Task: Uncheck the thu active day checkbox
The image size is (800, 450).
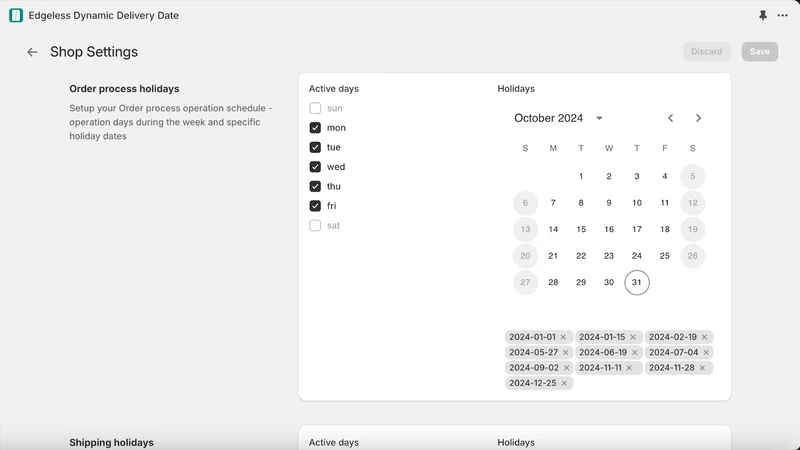Action: [315, 186]
